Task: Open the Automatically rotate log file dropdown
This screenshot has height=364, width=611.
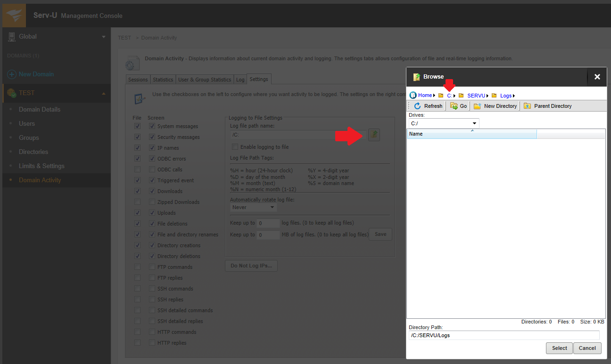Action: click(254, 207)
